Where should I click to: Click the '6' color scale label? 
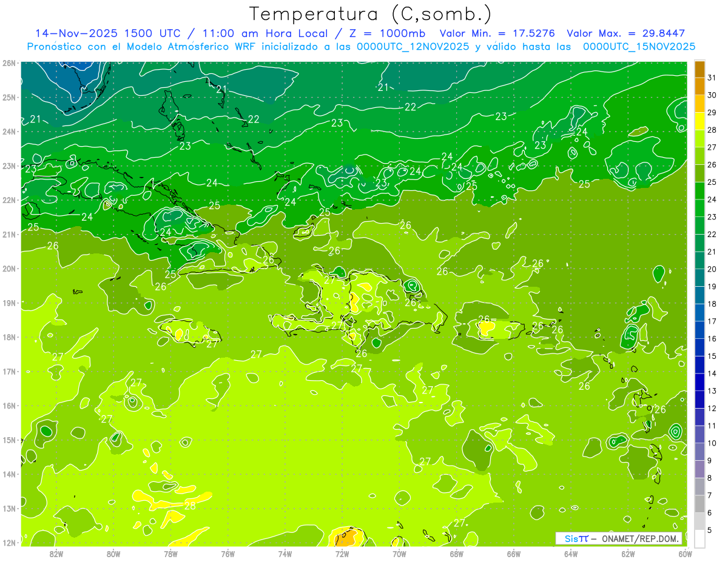pyautogui.click(x=710, y=512)
